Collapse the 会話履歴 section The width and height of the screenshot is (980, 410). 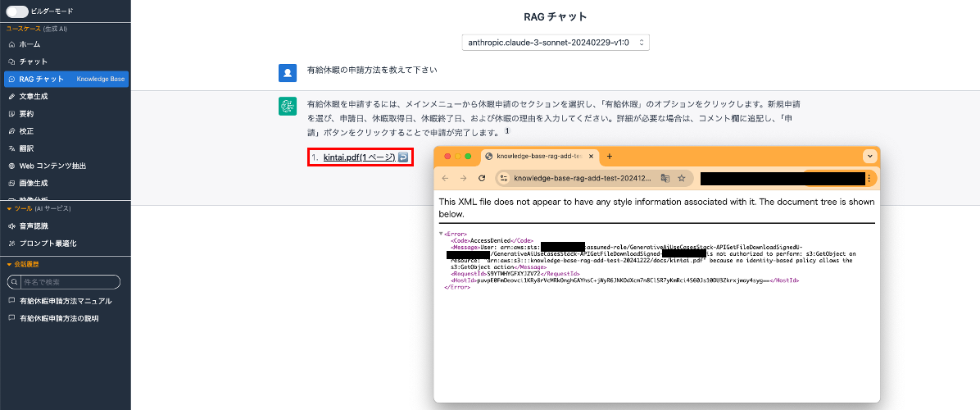pos(9,264)
